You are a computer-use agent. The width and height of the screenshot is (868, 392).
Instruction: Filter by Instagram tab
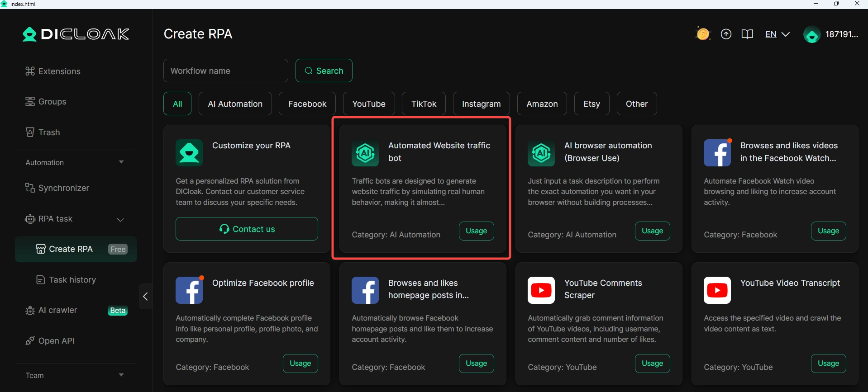(482, 104)
